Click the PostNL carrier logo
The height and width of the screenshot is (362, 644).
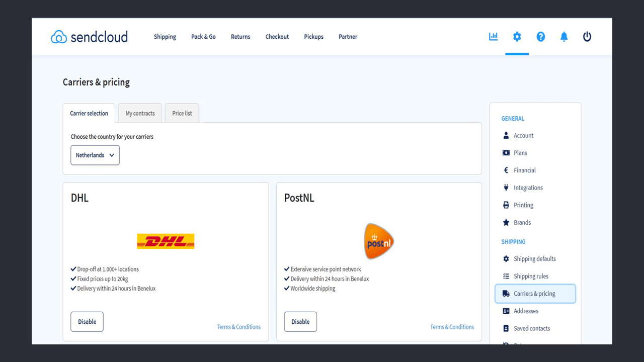point(379,241)
